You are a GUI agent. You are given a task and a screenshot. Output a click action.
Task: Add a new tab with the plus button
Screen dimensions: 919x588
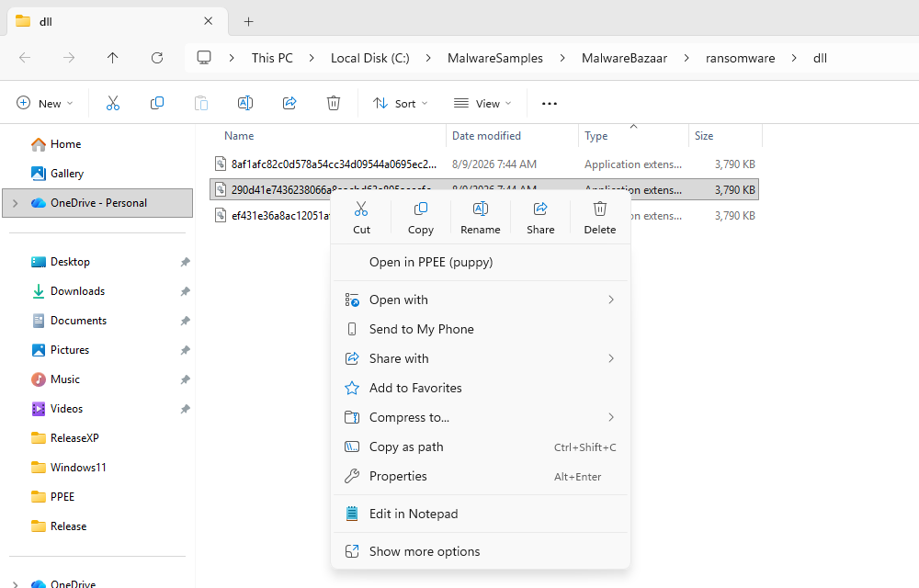point(248,22)
